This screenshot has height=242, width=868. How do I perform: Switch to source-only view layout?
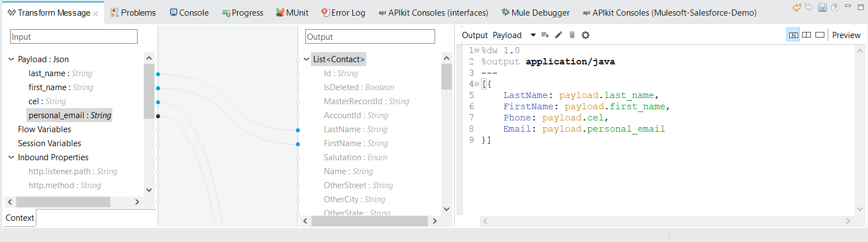pyautogui.click(x=820, y=35)
